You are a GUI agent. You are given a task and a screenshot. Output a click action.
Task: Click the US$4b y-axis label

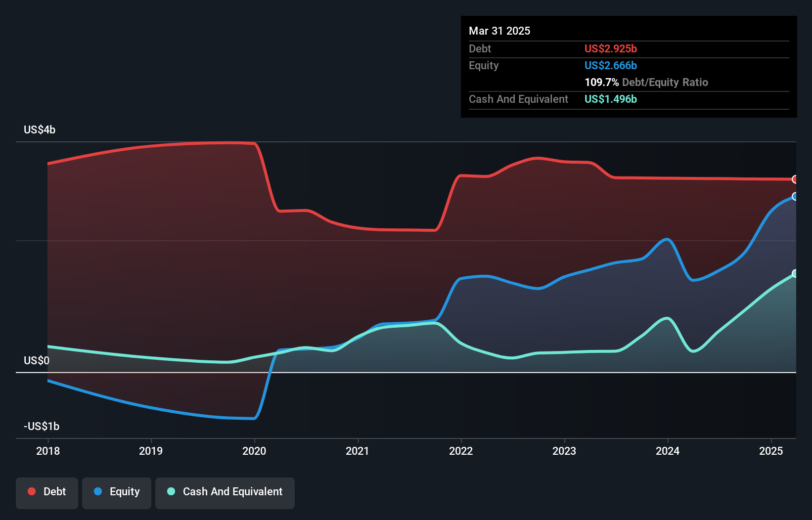(x=40, y=130)
